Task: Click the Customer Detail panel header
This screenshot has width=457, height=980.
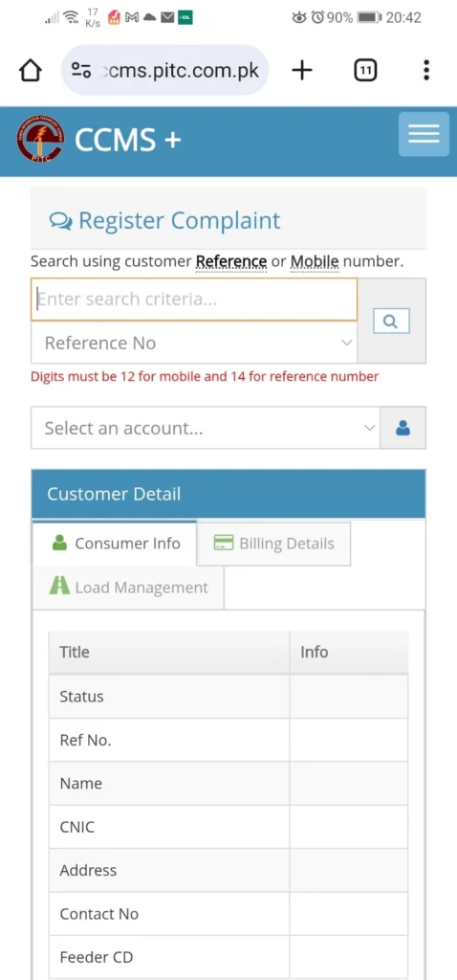Action: 228,494
